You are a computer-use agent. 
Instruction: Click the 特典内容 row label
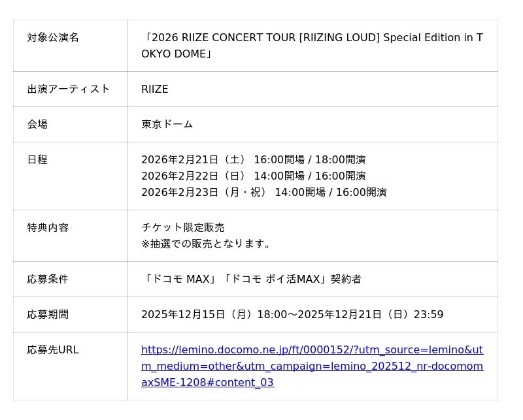pos(48,227)
